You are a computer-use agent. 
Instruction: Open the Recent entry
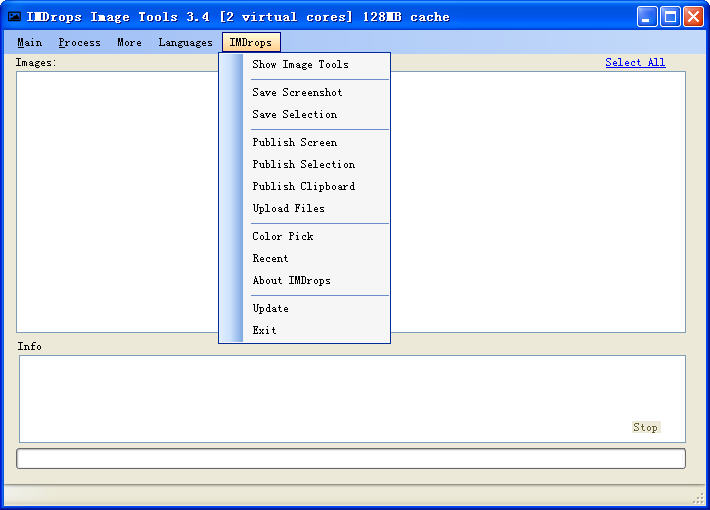[304, 259]
